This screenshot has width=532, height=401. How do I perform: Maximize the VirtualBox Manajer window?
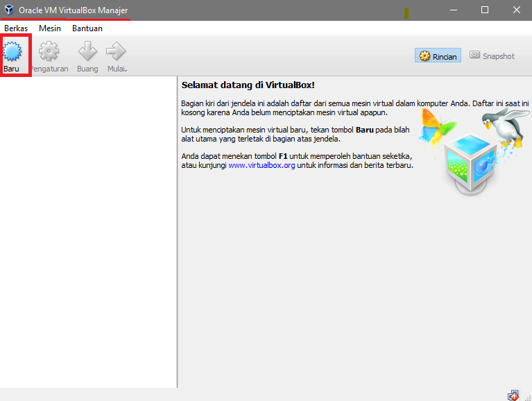pyautogui.click(x=485, y=10)
